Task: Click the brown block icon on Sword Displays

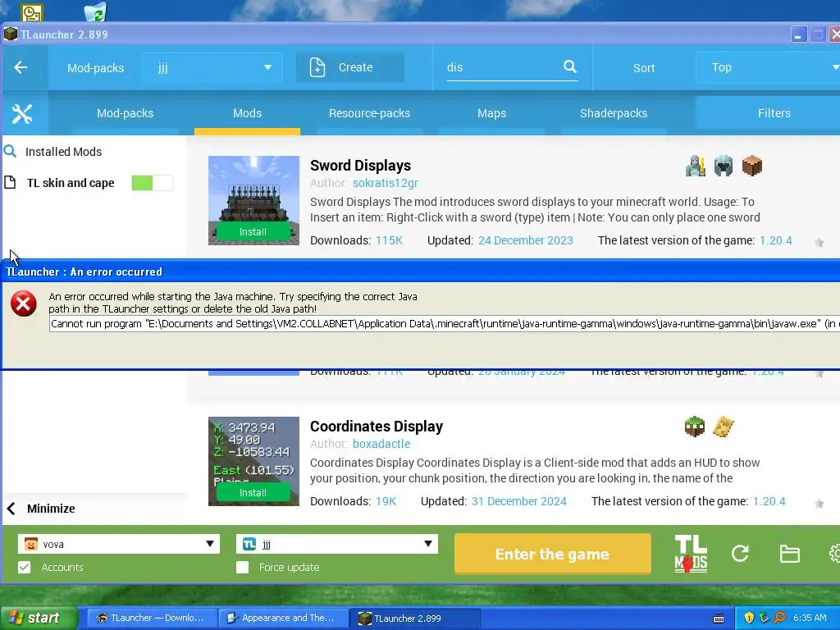Action: (x=752, y=166)
